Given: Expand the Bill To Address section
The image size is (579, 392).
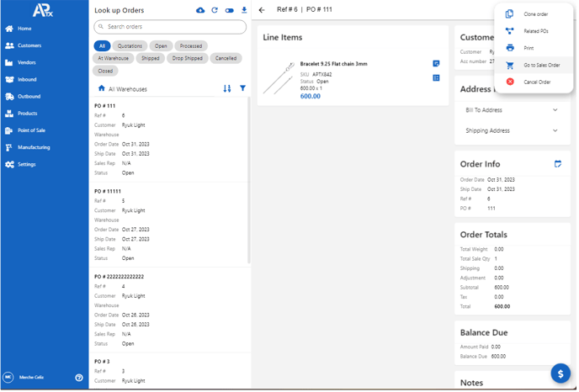Looking at the screenshot, I should point(512,110).
